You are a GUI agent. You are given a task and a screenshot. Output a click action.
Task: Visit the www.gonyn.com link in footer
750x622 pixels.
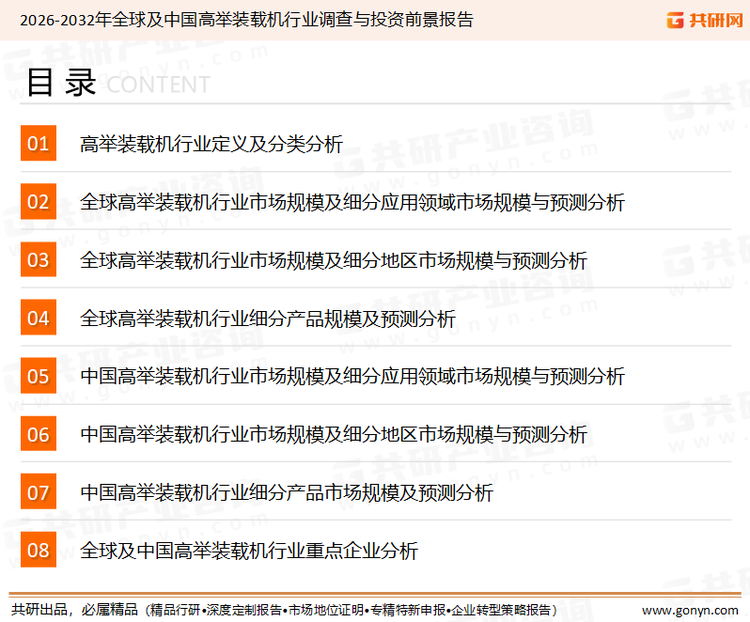pos(690,611)
